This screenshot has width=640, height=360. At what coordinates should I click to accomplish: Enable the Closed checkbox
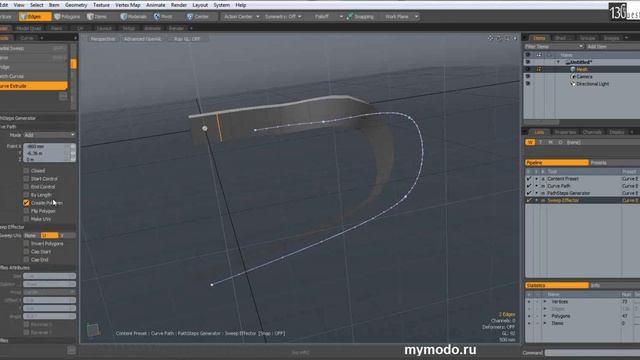26,171
